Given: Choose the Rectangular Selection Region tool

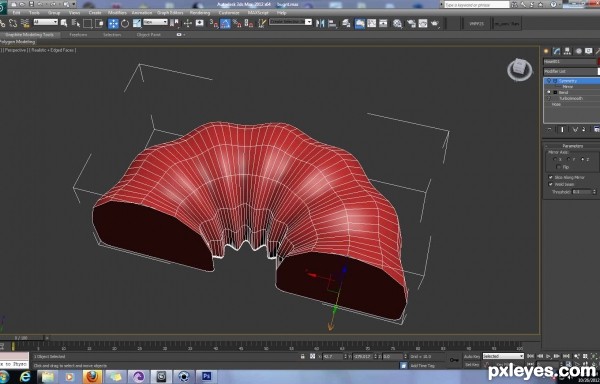Looking at the screenshot, I should (87, 23).
